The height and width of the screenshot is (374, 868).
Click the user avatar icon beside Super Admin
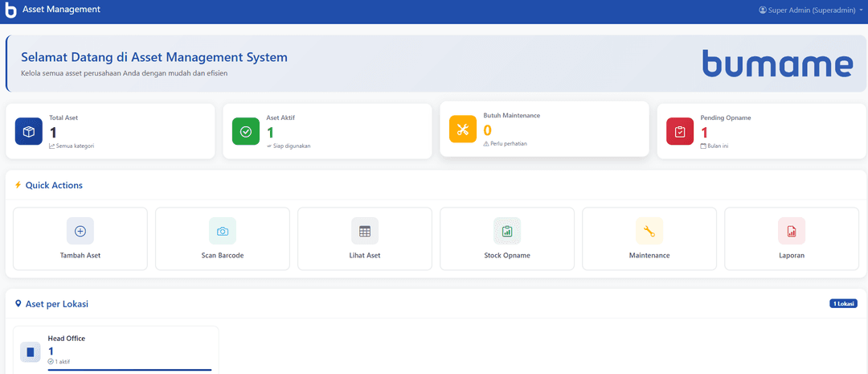(x=762, y=10)
